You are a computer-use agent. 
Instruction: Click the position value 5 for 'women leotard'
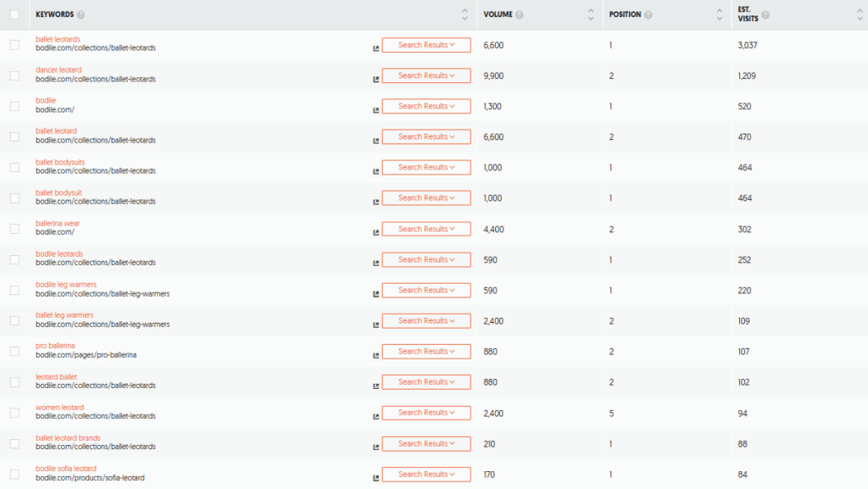[x=611, y=414]
